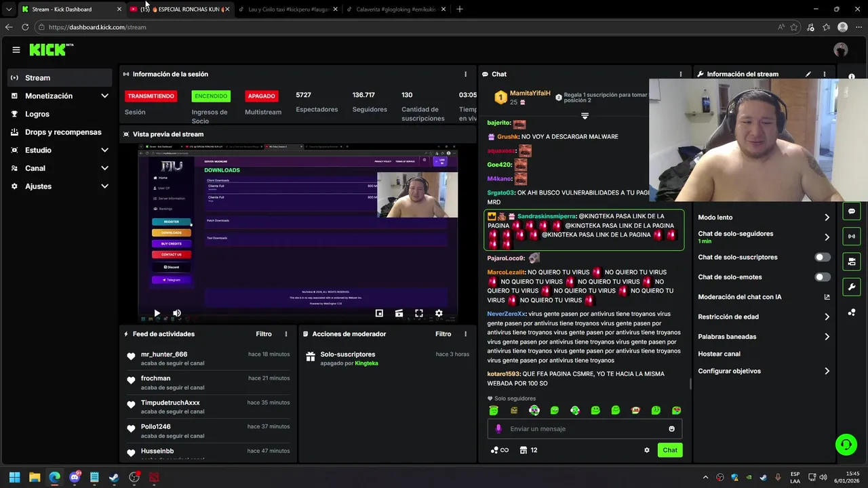
Task: Open the stream preview settings gear
Action: point(439,313)
